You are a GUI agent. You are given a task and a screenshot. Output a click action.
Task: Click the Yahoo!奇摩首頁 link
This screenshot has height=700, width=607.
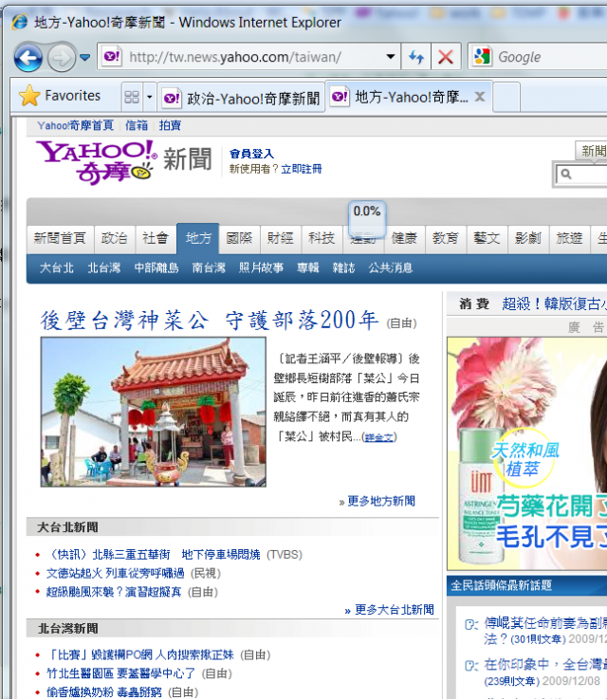coord(76,125)
